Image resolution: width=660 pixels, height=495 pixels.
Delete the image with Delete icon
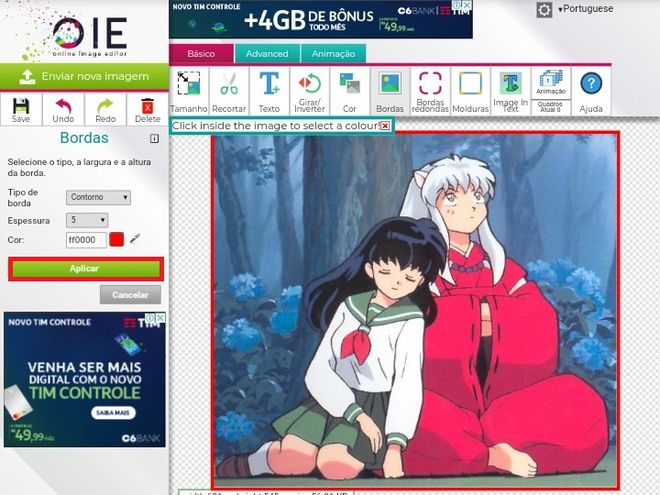point(147,109)
